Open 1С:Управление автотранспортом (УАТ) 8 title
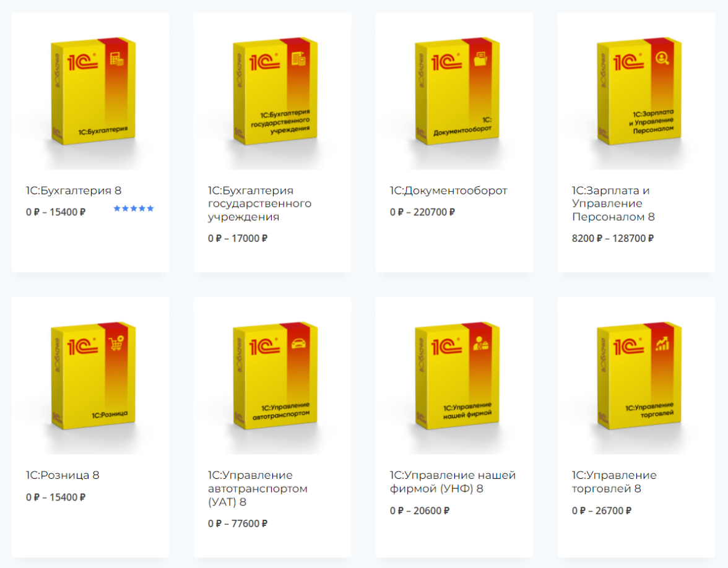The height and width of the screenshot is (568, 728). [258, 489]
